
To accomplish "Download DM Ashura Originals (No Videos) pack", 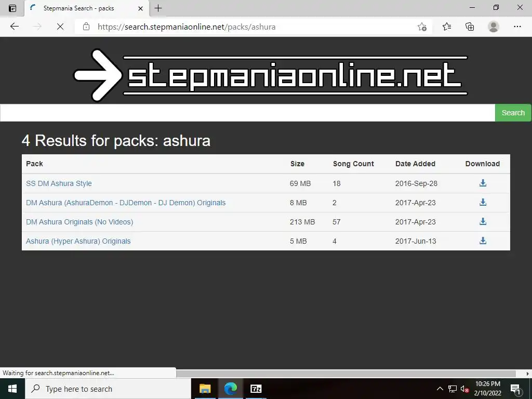I will (483, 221).
